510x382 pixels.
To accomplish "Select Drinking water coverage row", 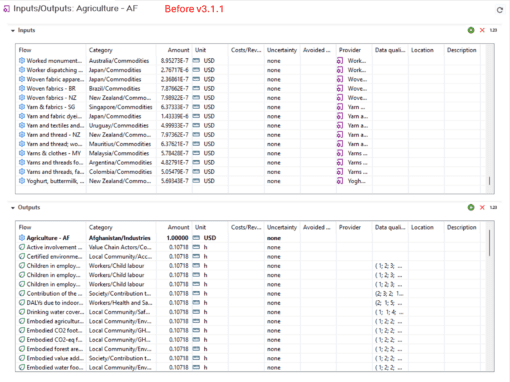I will [x=251, y=312].
